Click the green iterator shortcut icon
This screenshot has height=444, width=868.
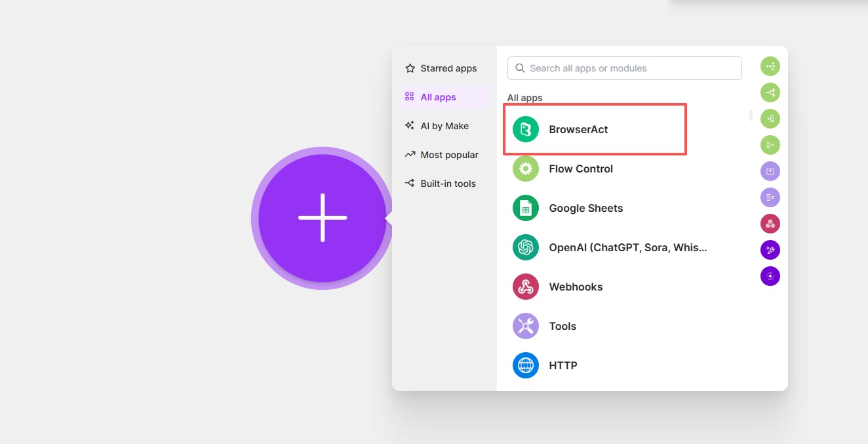(x=770, y=145)
